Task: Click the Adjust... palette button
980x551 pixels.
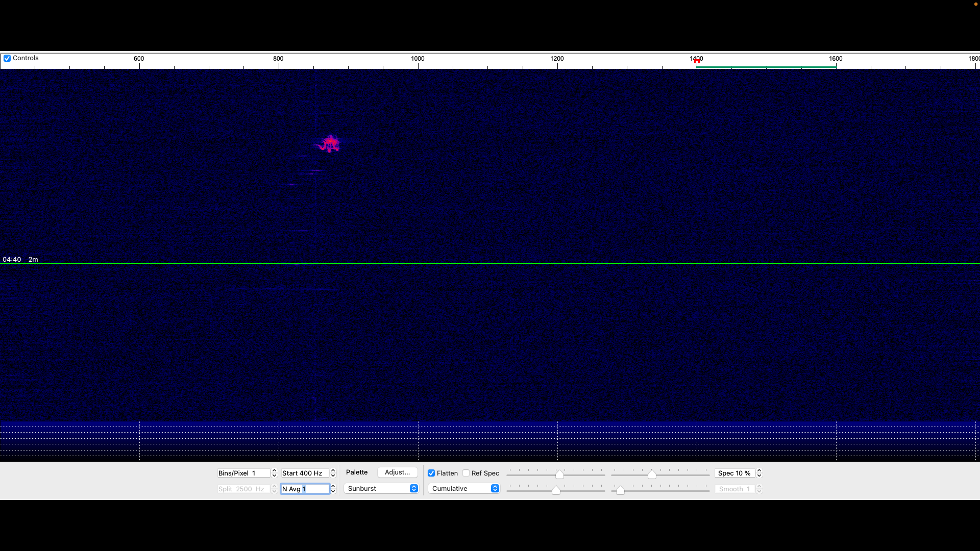Action: pyautogui.click(x=397, y=472)
